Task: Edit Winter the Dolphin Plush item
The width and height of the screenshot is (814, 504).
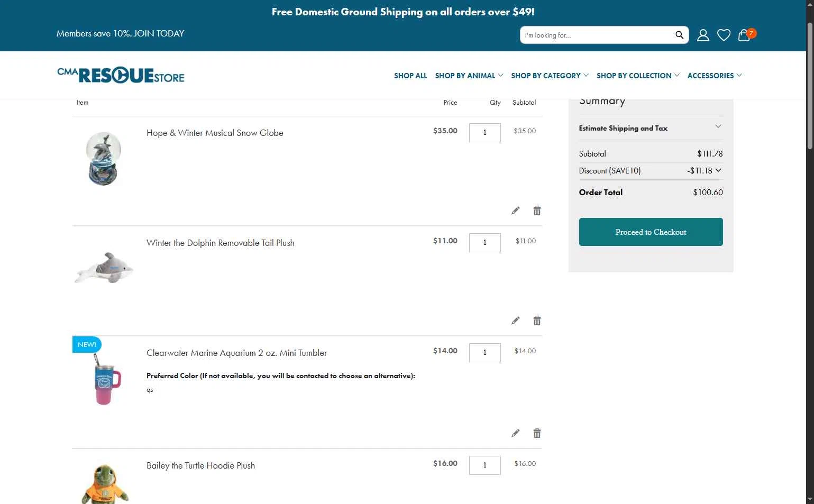Action: [515, 320]
